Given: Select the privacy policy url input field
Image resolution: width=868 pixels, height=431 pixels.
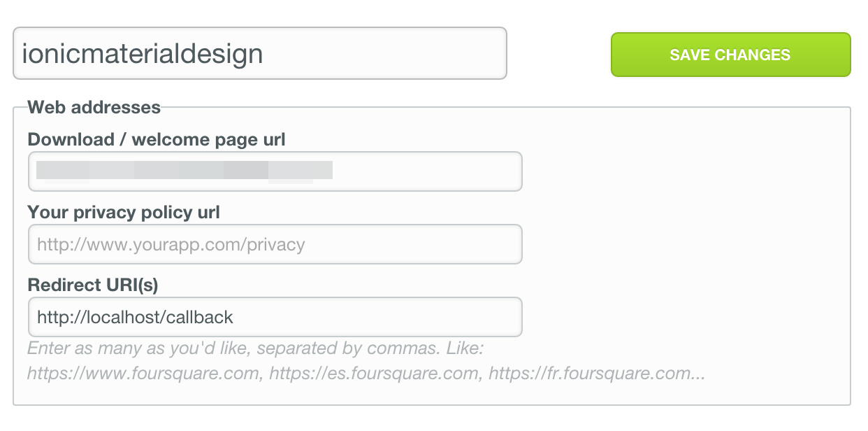Looking at the screenshot, I should 275,244.
